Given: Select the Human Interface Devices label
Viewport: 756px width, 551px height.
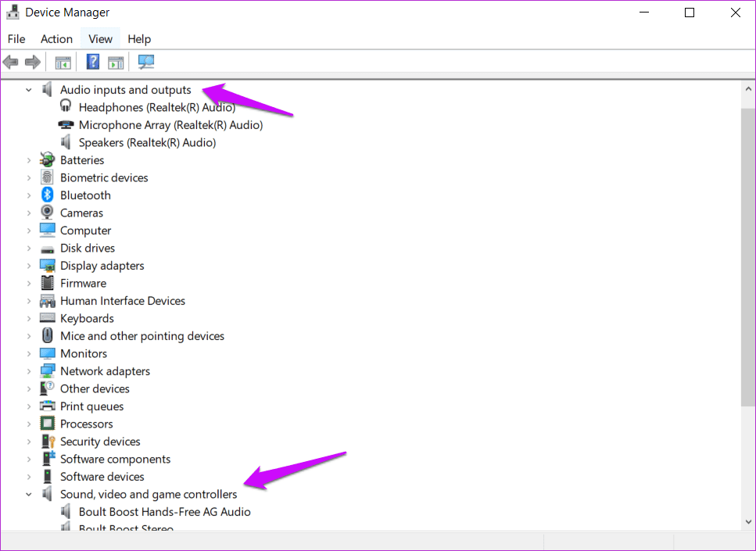Looking at the screenshot, I should point(123,301).
